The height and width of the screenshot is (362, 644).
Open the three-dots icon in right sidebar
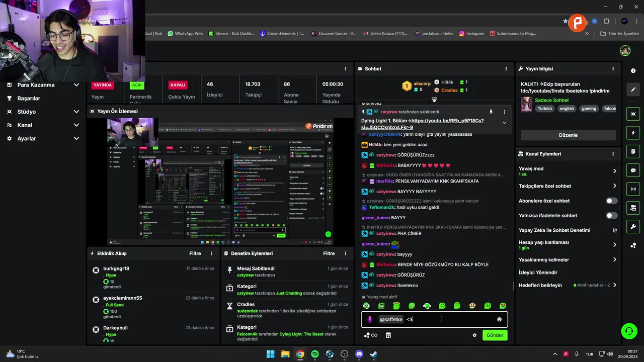[633, 245]
